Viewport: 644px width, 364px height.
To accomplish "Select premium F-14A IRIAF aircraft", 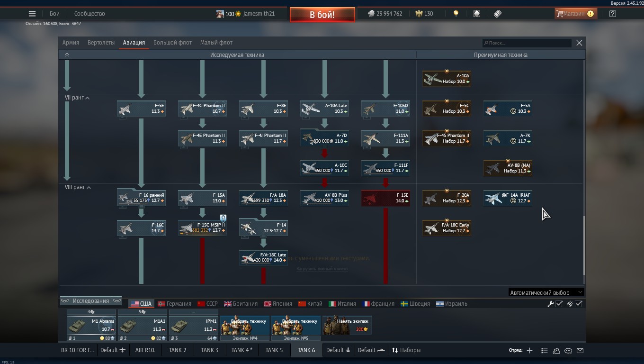I will (508, 198).
